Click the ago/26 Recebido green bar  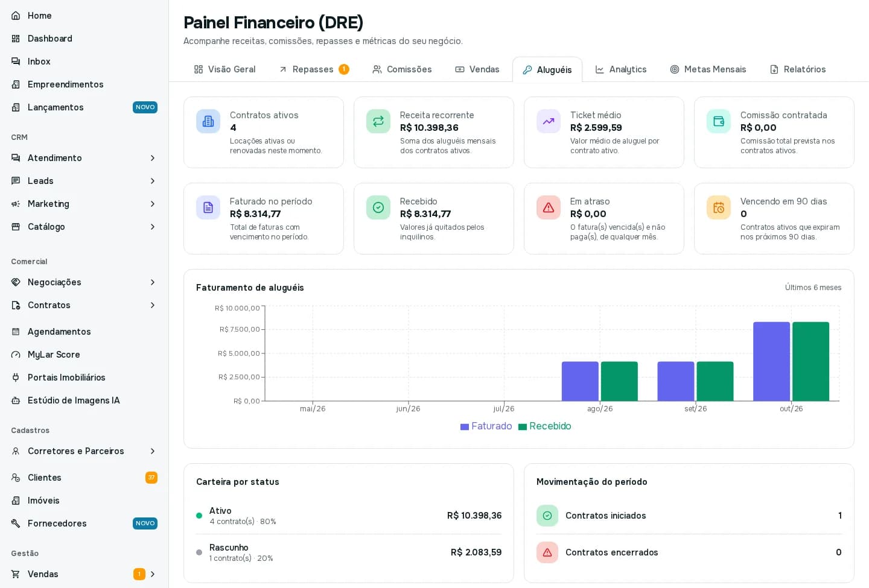[619, 381]
